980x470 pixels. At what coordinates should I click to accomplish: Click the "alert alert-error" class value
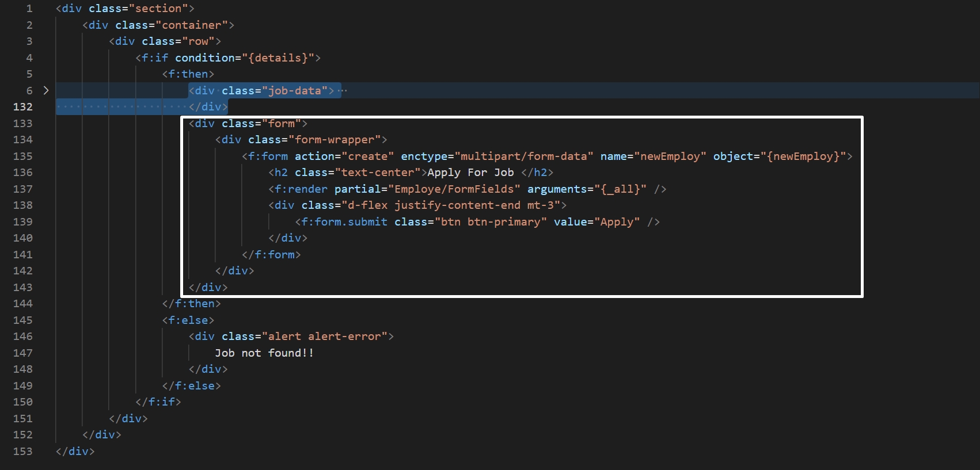(325, 337)
